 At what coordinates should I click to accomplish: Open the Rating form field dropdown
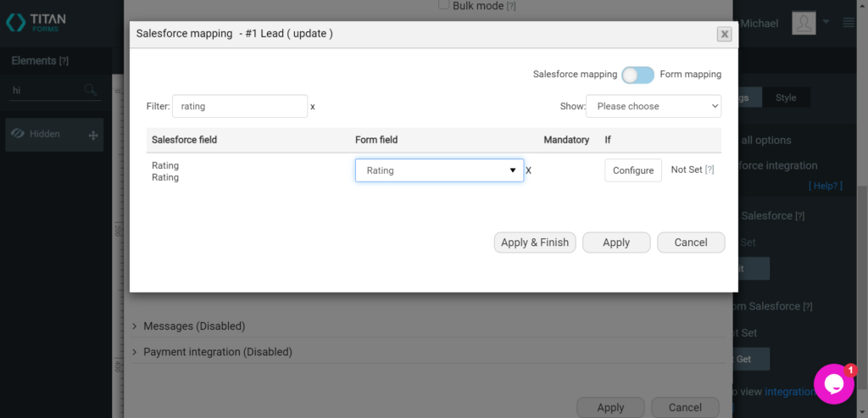(x=439, y=170)
